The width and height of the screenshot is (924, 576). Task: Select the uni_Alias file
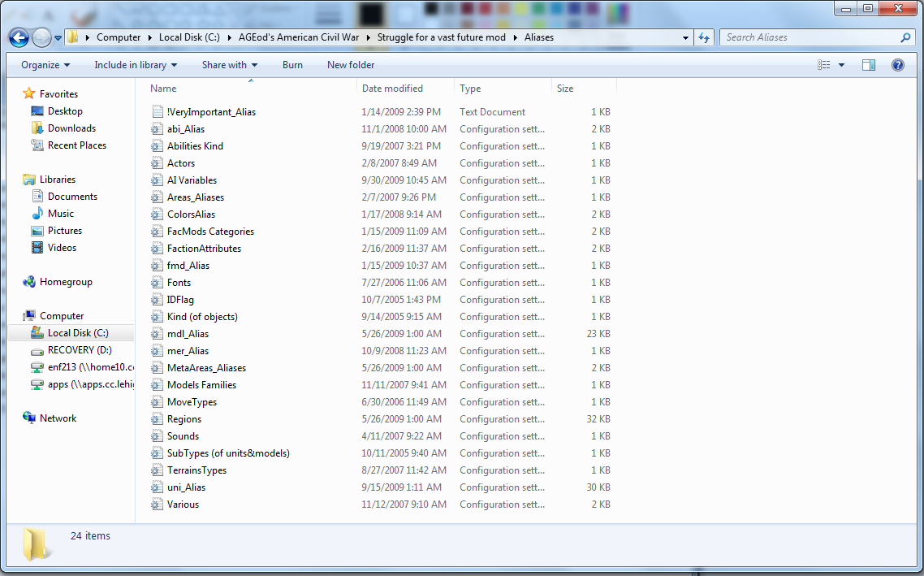pos(186,487)
